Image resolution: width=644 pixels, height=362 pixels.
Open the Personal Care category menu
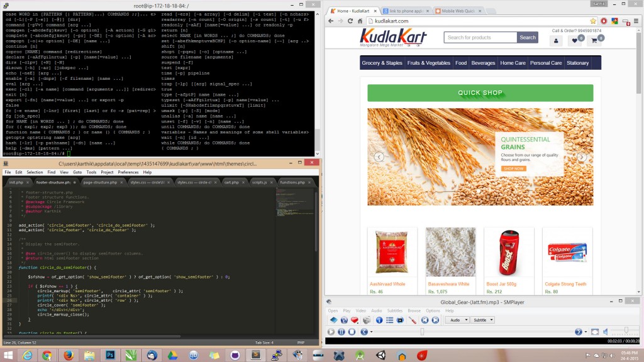(546, 63)
